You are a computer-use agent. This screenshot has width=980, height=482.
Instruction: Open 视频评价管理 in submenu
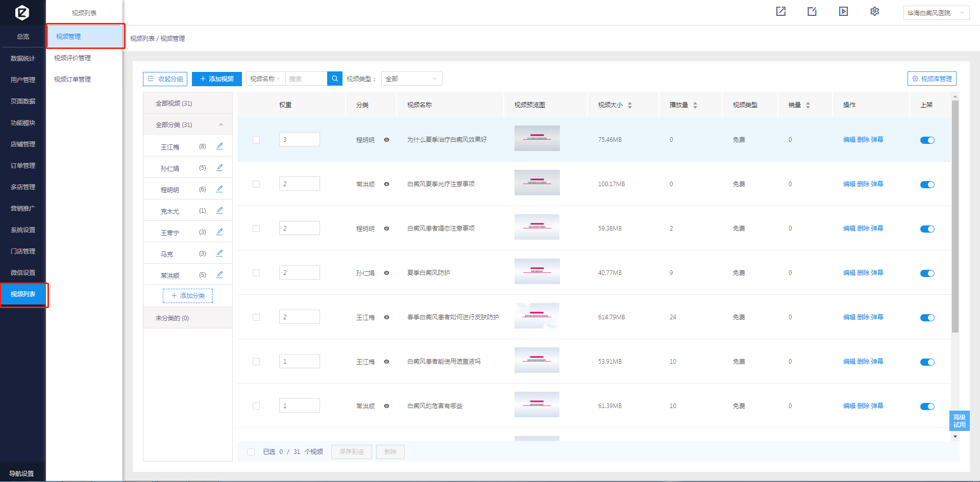pyautogui.click(x=72, y=58)
